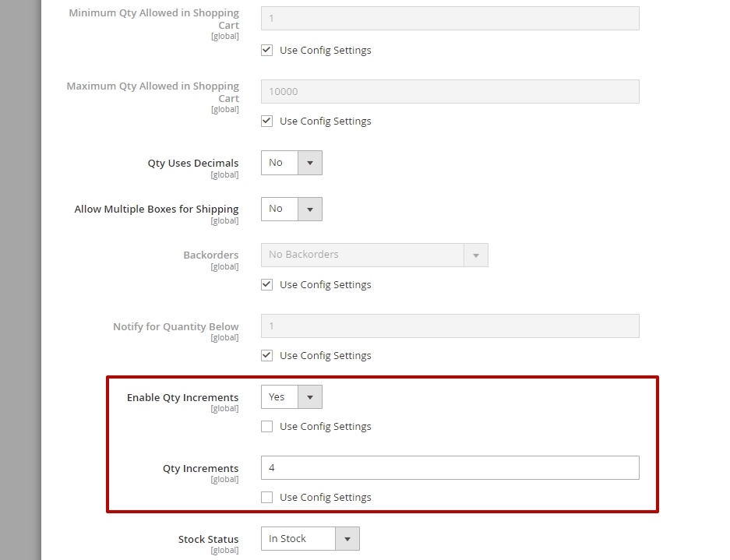
Task: Click the Notify for Quantity Below field
Action: tap(450, 326)
